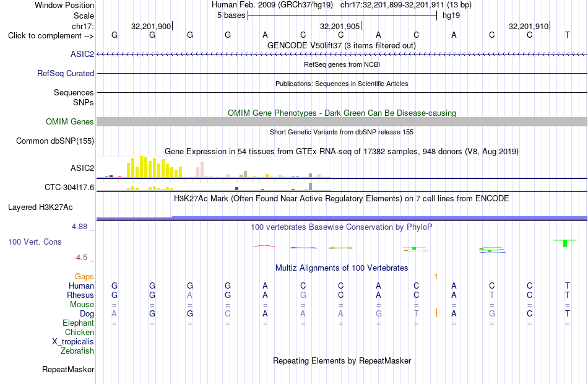This screenshot has height=384, width=588.
Task: Select the Mouse alignment row label
Action: coord(82,305)
